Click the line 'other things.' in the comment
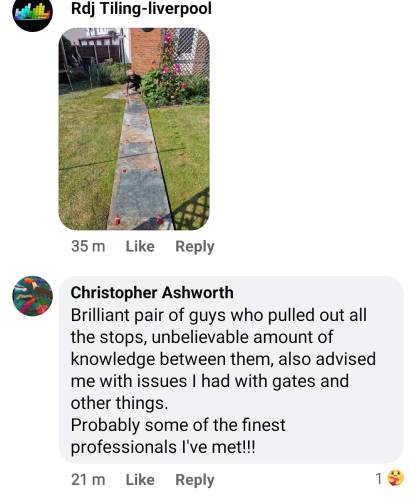 119,403
